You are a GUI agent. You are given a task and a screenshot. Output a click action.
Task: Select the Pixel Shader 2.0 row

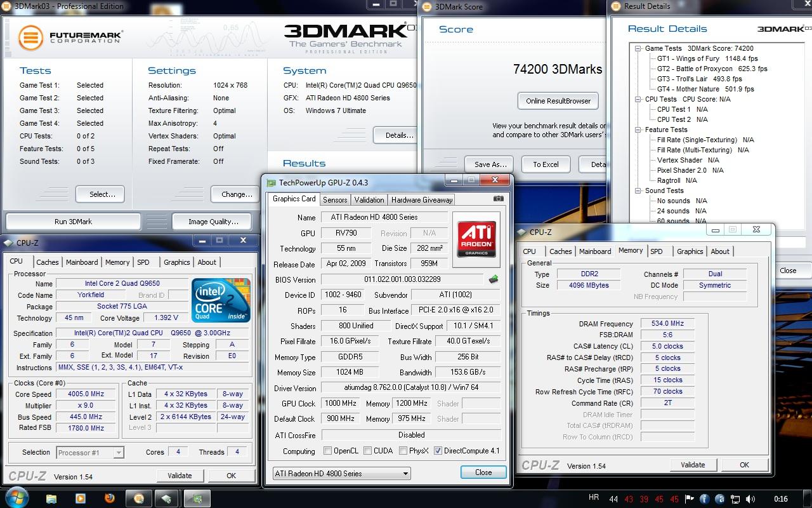tap(690, 170)
